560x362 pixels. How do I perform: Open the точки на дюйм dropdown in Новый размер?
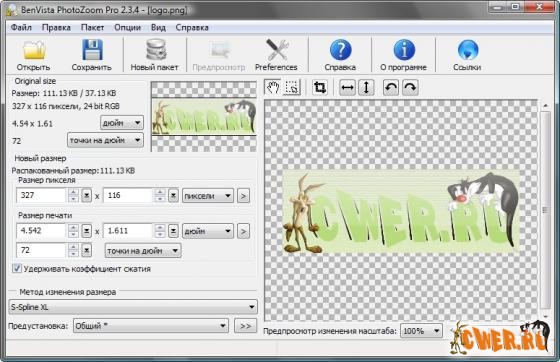[143, 251]
